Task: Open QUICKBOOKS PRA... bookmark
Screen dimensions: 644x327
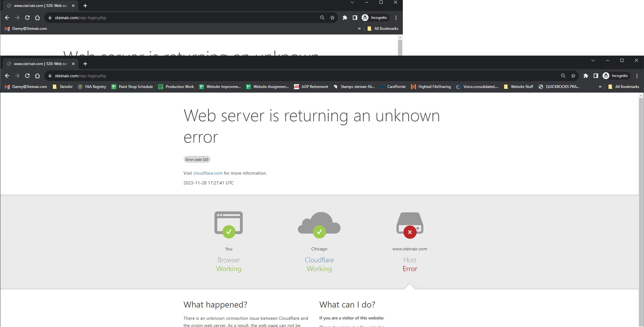Action: point(559,87)
